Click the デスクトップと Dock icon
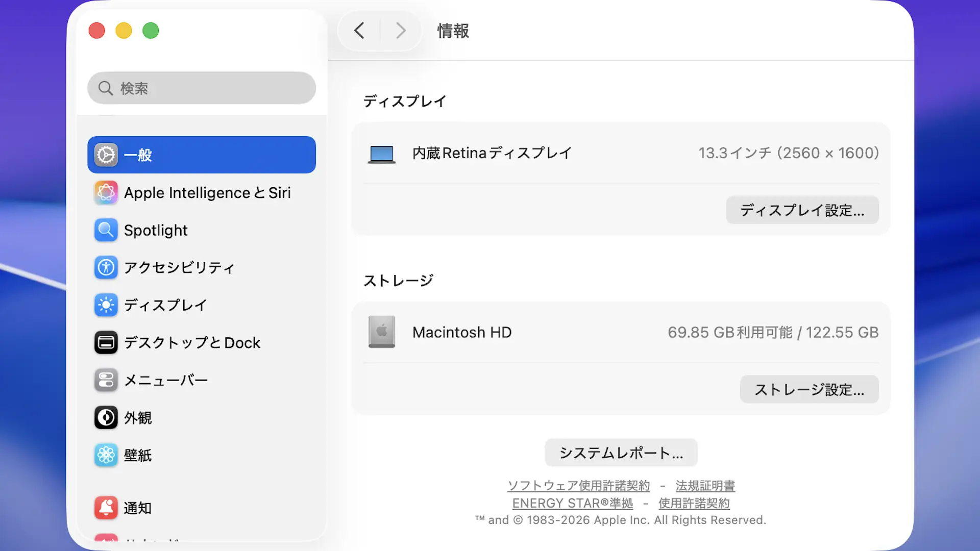The height and width of the screenshot is (551, 980). (x=106, y=342)
